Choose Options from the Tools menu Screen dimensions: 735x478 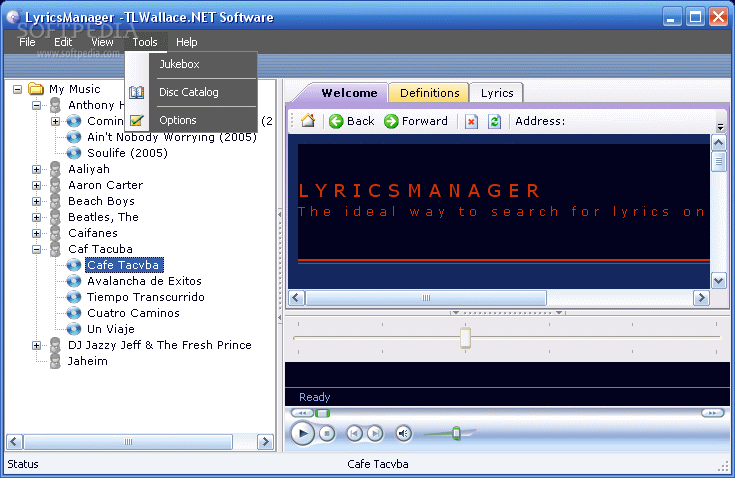point(203,120)
